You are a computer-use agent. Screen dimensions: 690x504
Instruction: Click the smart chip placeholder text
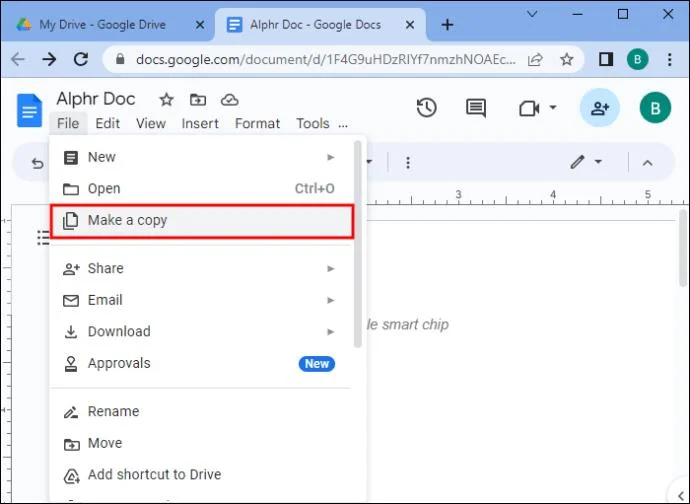point(407,324)
